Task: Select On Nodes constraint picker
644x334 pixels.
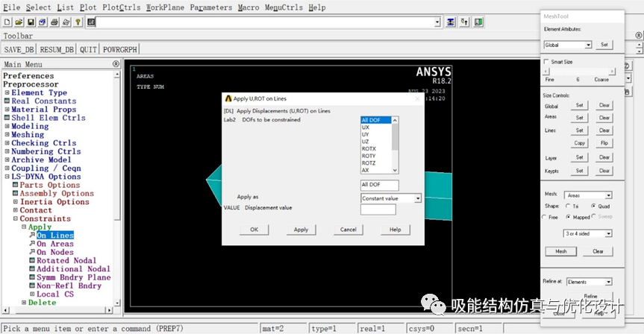Action: (55, 252)
